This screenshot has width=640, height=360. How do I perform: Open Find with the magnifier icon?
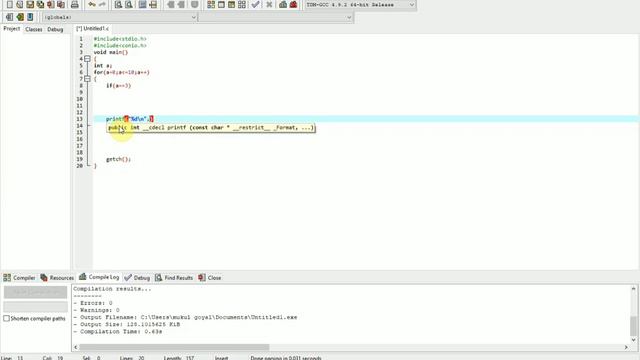pos(118,4)
